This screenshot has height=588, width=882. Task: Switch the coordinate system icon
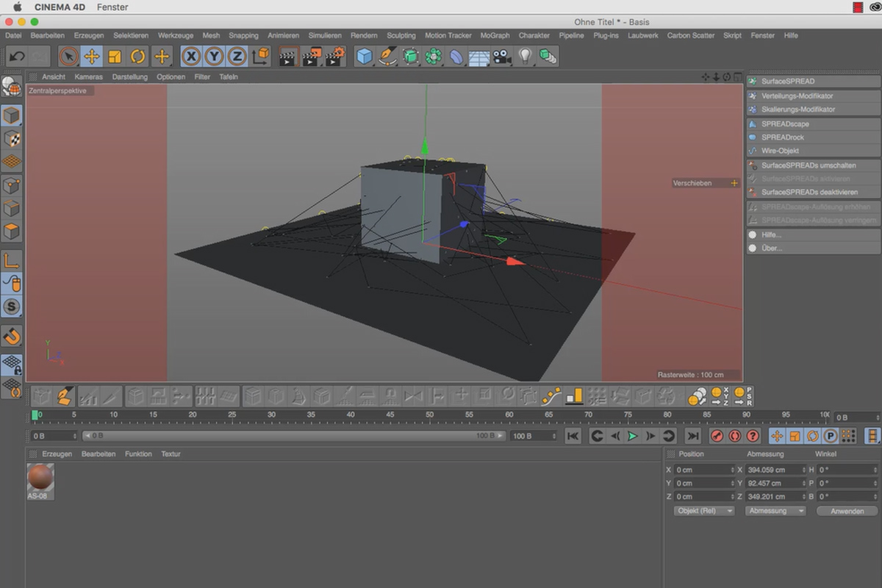click(260, 56)
